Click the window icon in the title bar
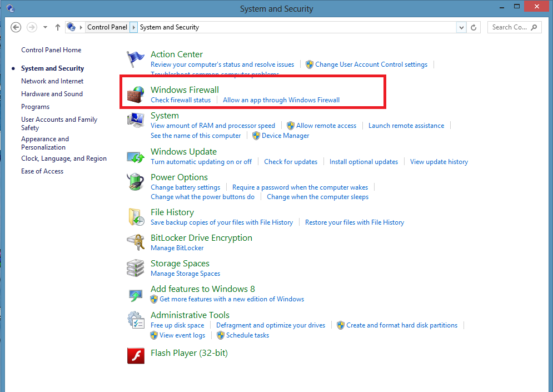This screenshot has height=392, width=553. 11,8
